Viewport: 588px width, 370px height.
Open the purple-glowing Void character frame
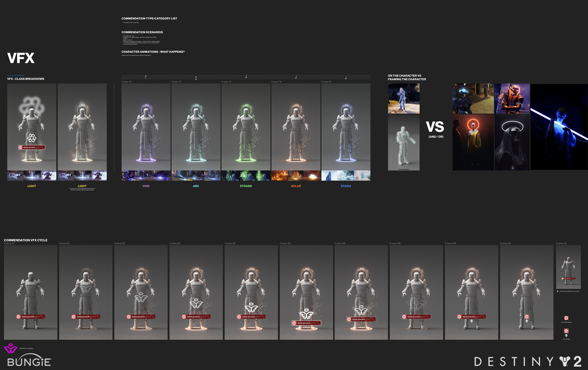[146, 127]
